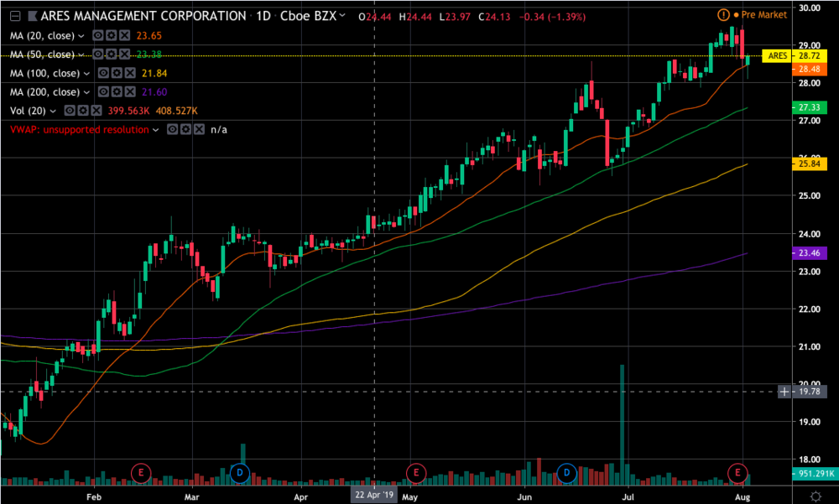Toggle the Vol (20) eye icon
This screenshot has height=504, width=839.
(x=70, y=111)
